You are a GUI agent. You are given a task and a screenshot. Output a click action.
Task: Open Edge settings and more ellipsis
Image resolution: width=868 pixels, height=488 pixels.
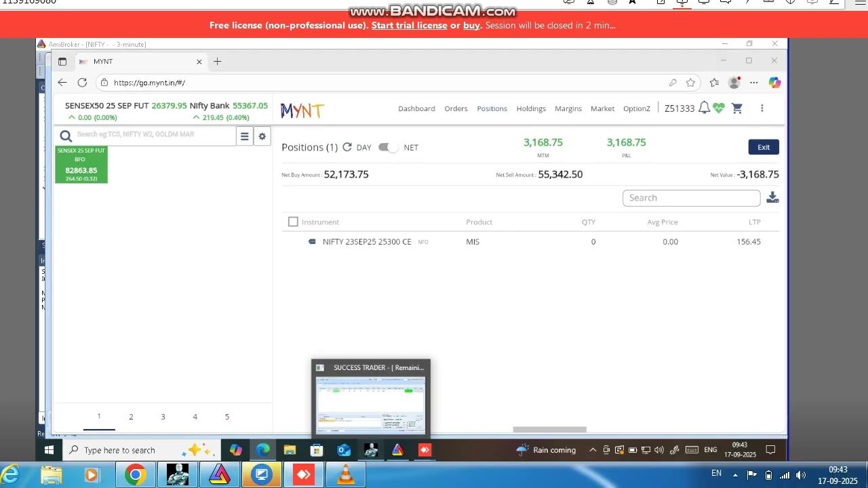753,83
